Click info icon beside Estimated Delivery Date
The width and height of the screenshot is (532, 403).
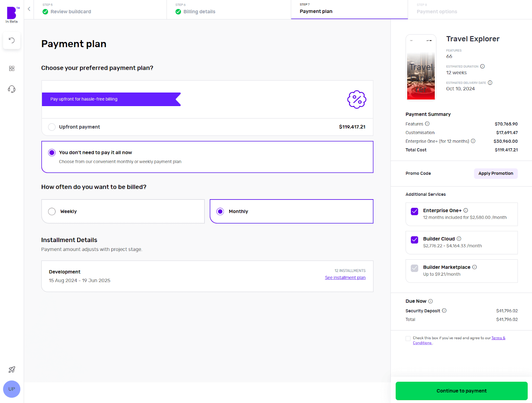[x=490, y=83]
